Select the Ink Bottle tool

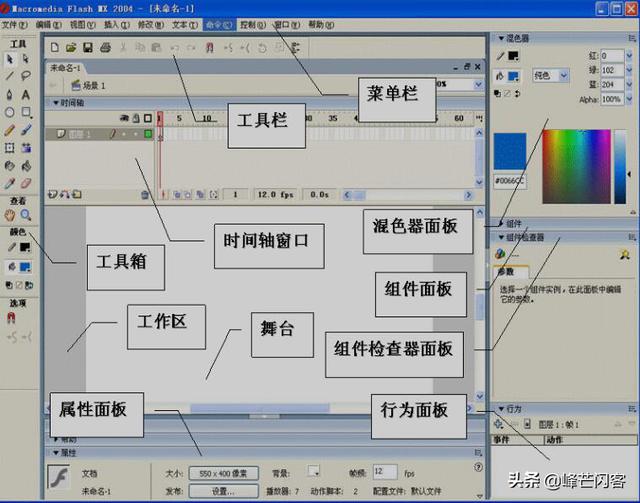pos(10,166)
